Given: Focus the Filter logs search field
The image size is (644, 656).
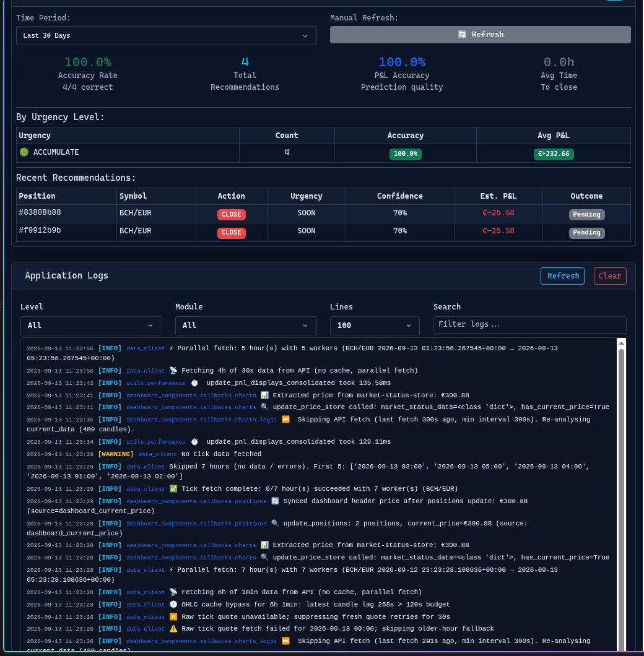Looking at the screenshot, I should click(x=529, y=325).
